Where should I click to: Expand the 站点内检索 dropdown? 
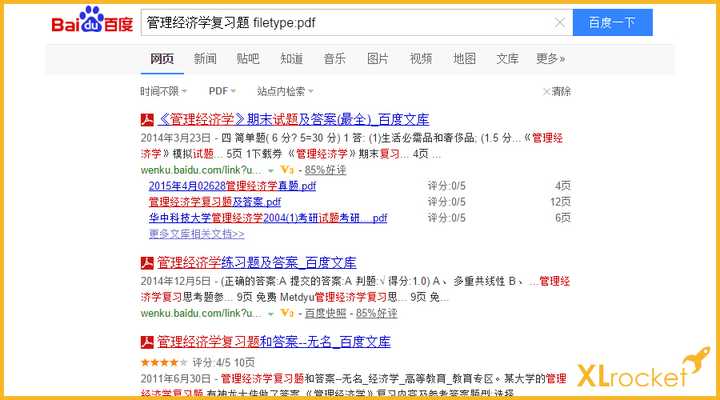pos(285,91)
